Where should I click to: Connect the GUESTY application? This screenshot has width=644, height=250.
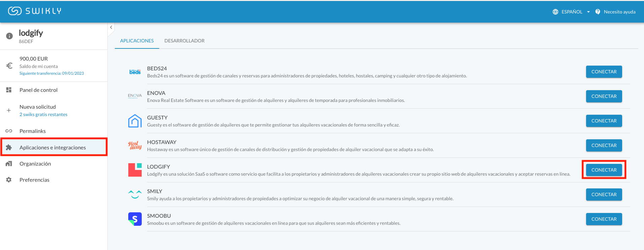(604, 121)
